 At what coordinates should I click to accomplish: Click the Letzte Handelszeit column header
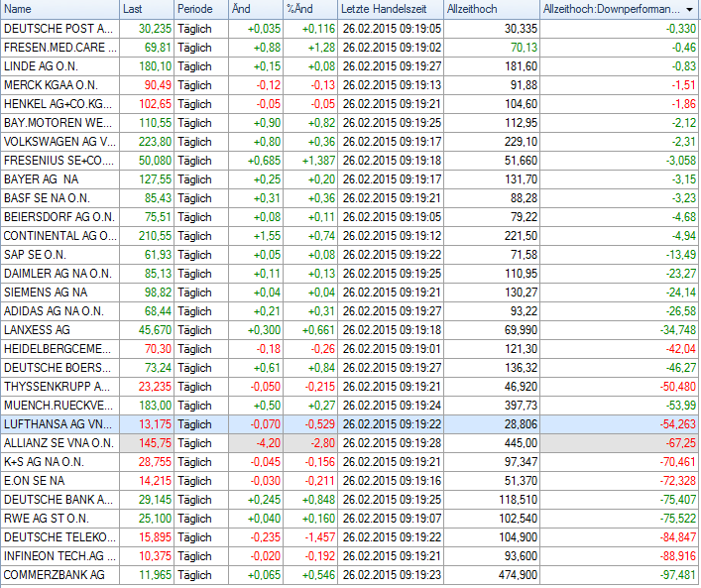coord(391,9)
